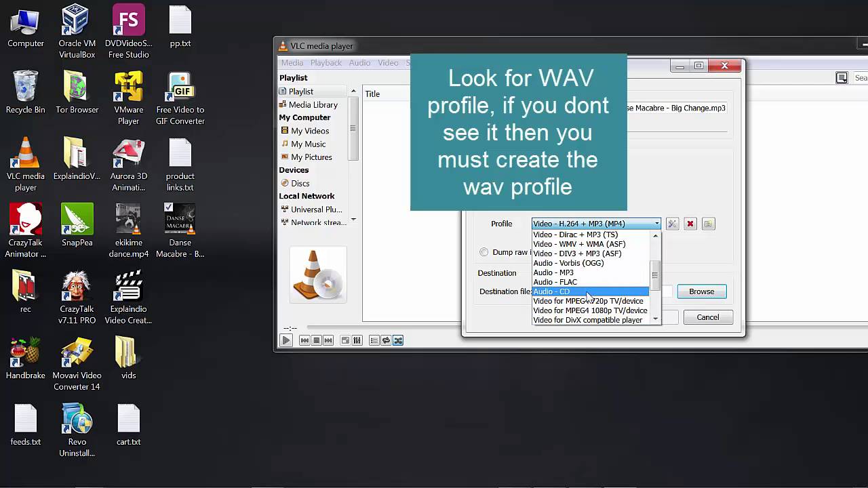
Task: Open the Media menu in VLC
Action: click(292, 63)
